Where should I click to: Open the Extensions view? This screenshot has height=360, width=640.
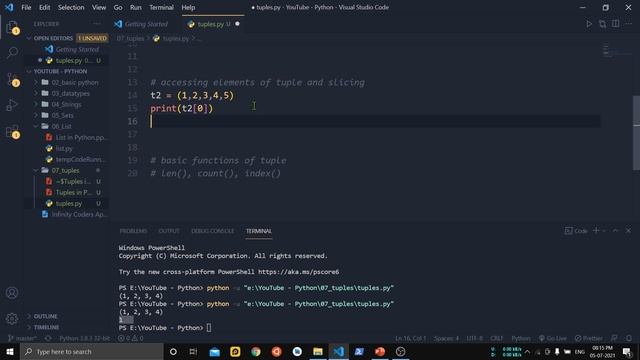12,131
